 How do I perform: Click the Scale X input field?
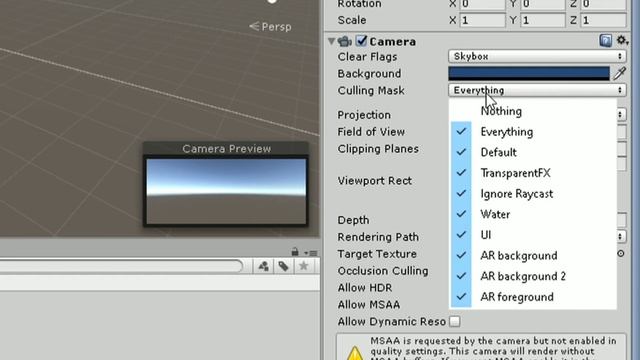[x=482, y=20]
